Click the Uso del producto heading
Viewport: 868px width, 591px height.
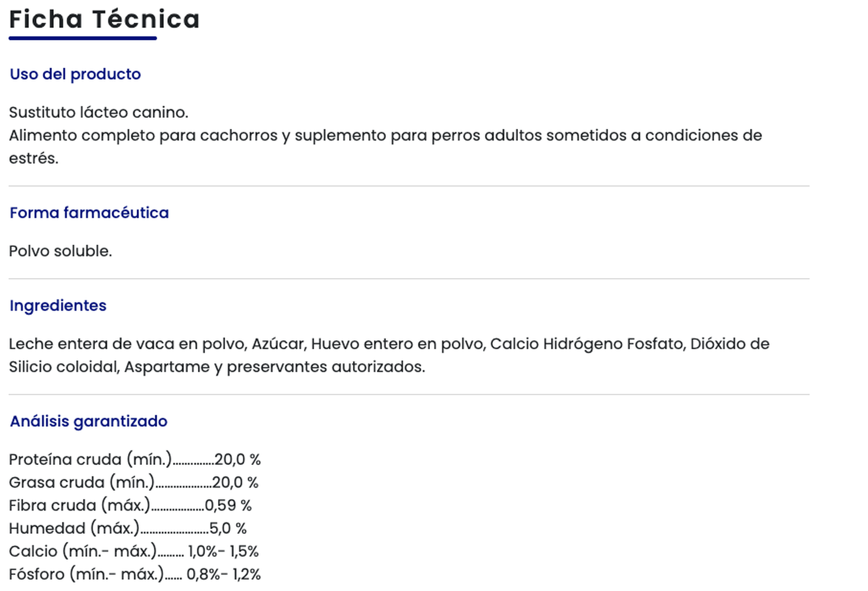tap(75, 74)
